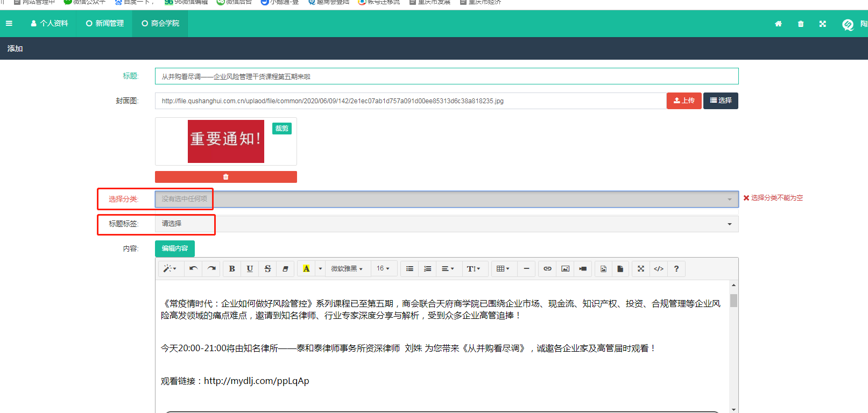Insert a hyperlink using the link icon

(547, 269)
